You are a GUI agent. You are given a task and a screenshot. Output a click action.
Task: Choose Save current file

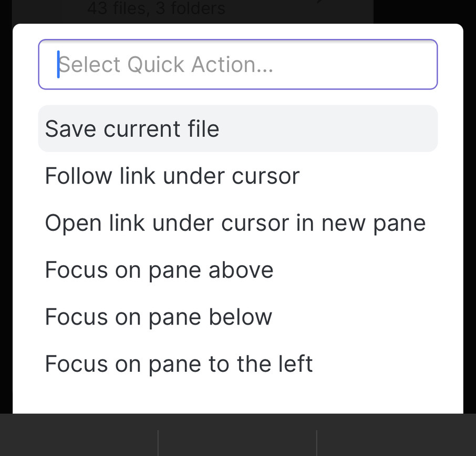point(237,129)
